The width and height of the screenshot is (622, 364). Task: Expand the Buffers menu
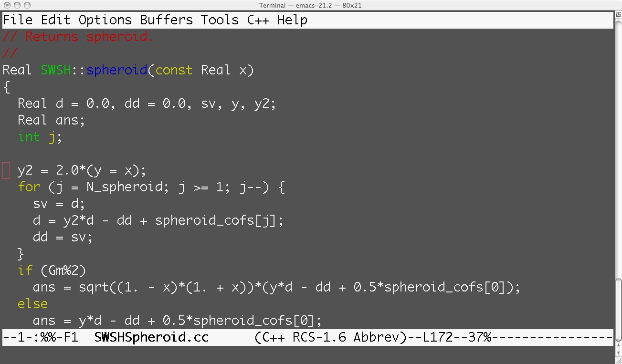(x=166, y=20)
